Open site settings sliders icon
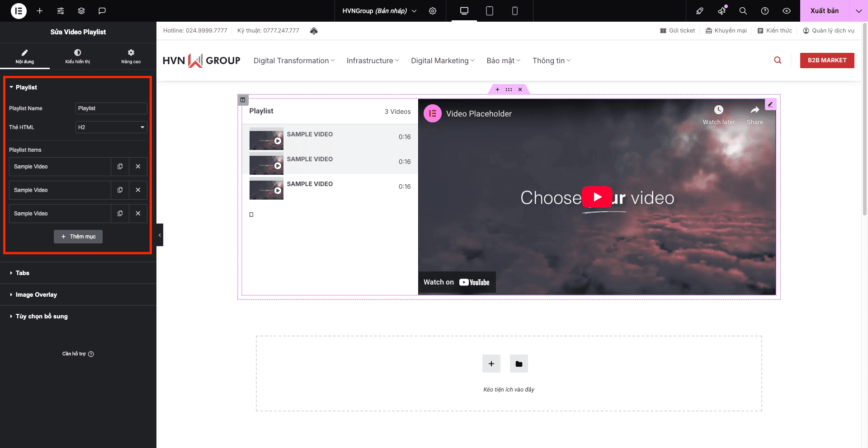 click(x=61, y=11)
